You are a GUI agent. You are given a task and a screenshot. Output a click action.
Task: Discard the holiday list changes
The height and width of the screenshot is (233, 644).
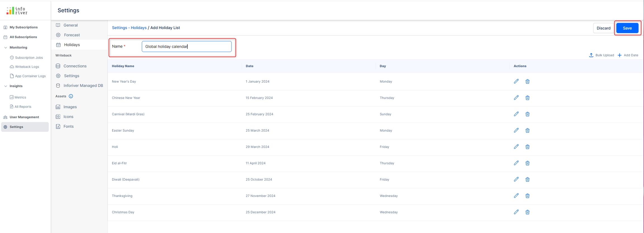click(603, 28)
